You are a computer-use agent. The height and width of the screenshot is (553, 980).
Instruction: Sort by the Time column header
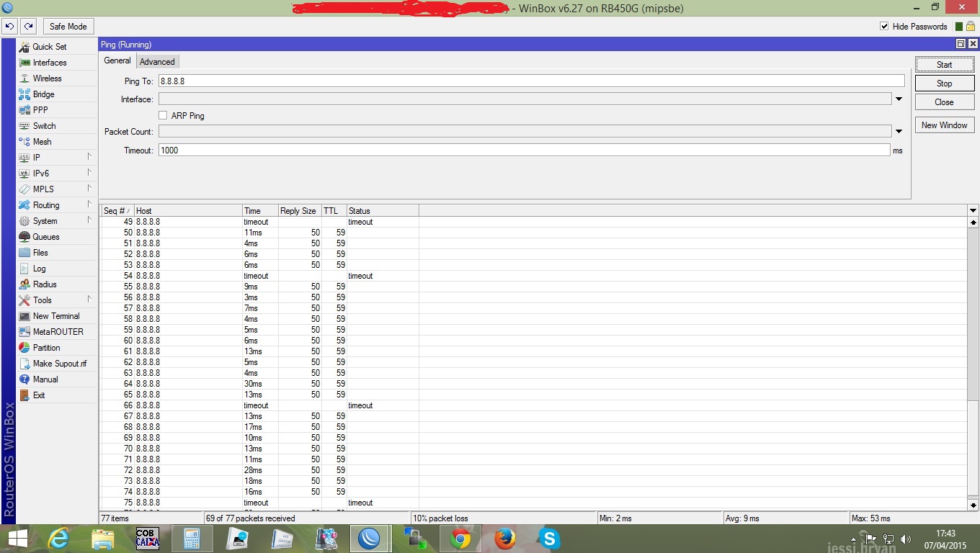click(260, 211)
